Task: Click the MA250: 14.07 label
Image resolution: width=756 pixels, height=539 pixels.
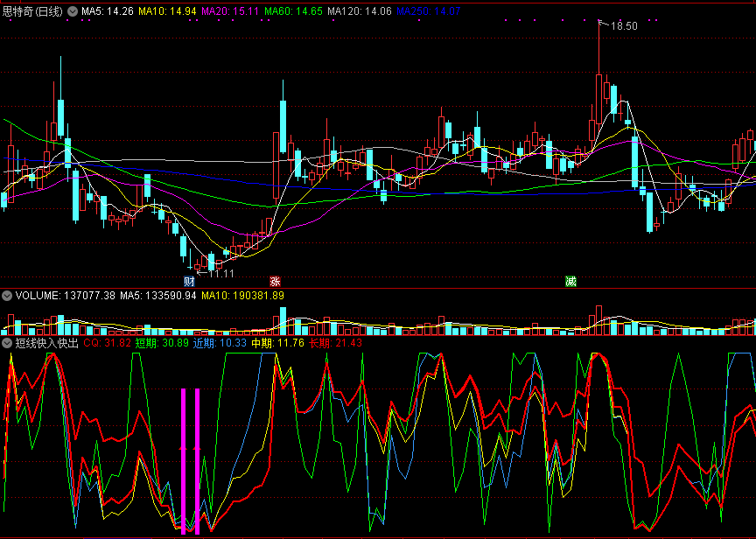Action: (429, 11)
